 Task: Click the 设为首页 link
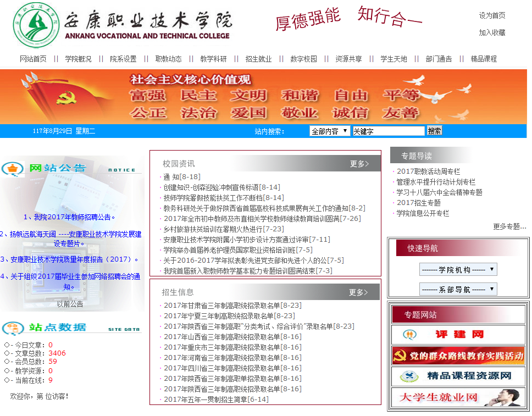(492, 15)
